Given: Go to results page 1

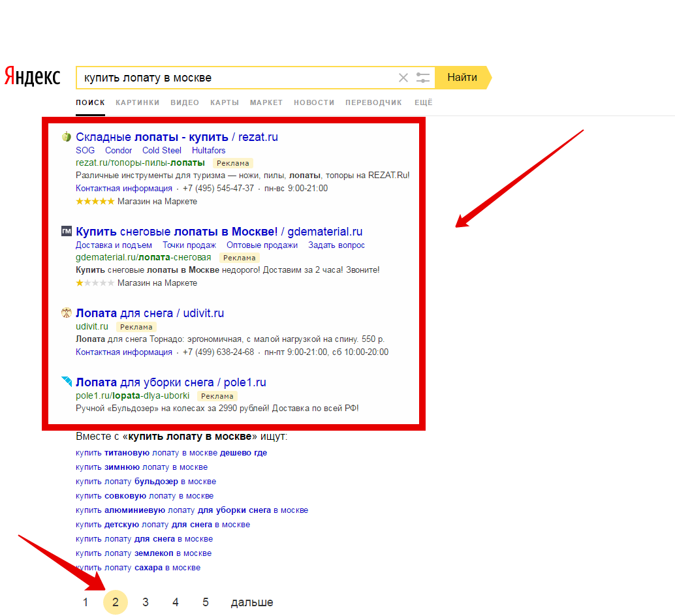Looking at the screenshot, I should [x=86, y=602].
